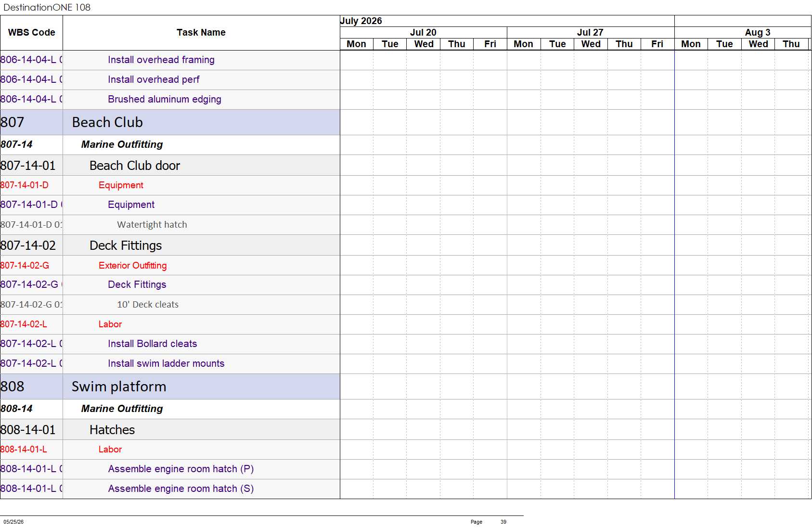This screenshot has height=528, width=812.
Task: Click the Jul 27 week header
Action: click(x=591, y=32)
